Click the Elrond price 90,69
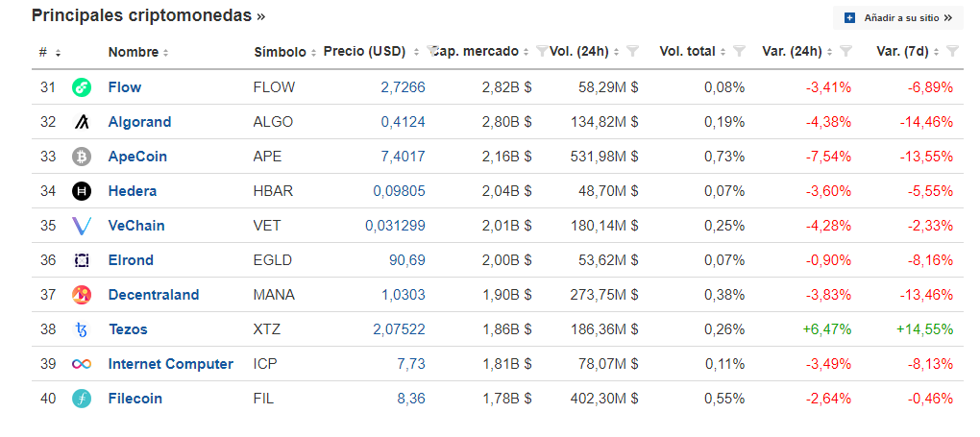This screenshot has width=980, height=437. [x=406, y=260]
